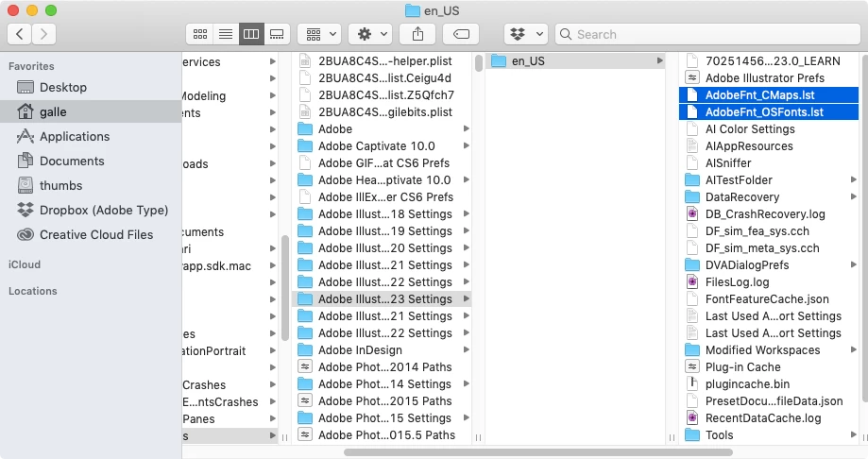Select Adobe Phot...2014 Paths file
This screenshot has width=868, height=459.
pyautogui.click(x=382, y=367)
